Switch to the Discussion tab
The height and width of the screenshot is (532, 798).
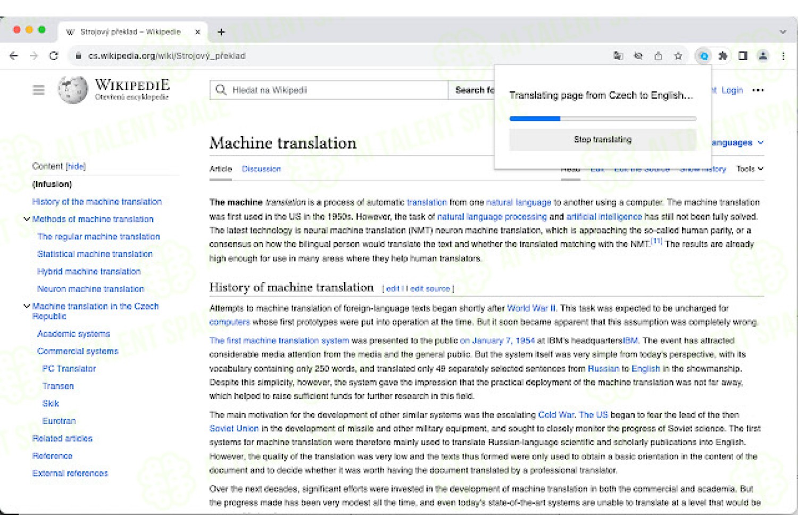[x=261, y=169]
